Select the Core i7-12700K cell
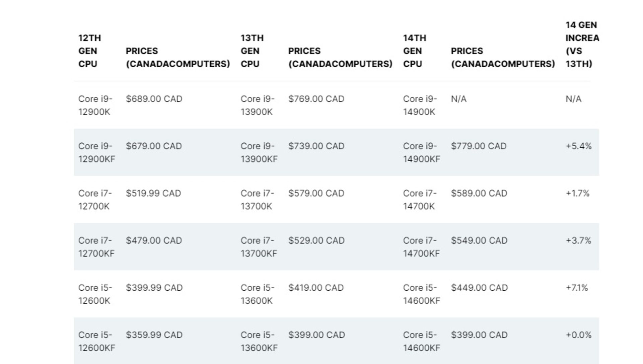This screenshot has width=643, height=364. tap(95, 200)
